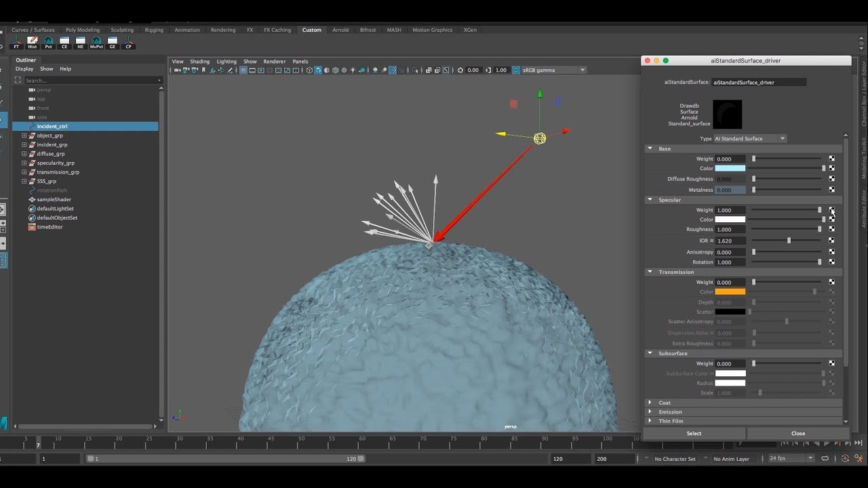Click the Close button in the shader panel

(798, 433)
